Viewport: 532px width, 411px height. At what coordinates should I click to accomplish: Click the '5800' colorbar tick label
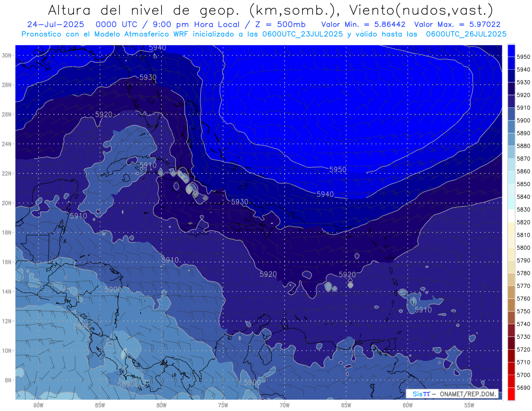(x=523, y=248)
